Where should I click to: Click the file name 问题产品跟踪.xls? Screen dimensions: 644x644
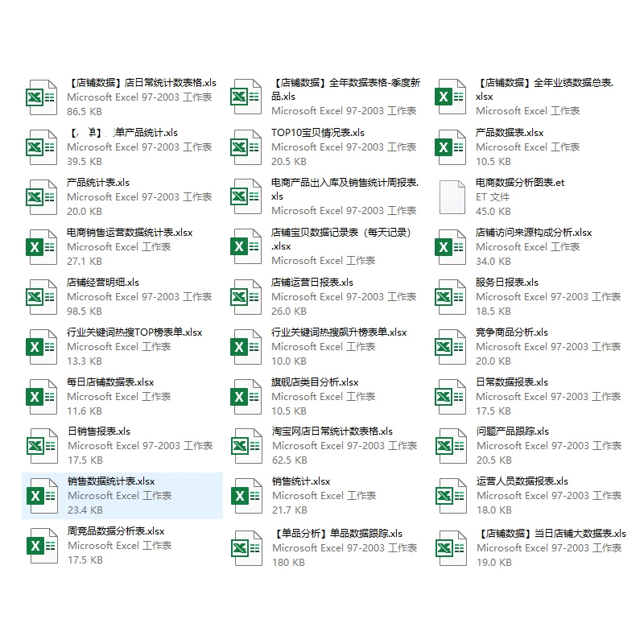513,431
